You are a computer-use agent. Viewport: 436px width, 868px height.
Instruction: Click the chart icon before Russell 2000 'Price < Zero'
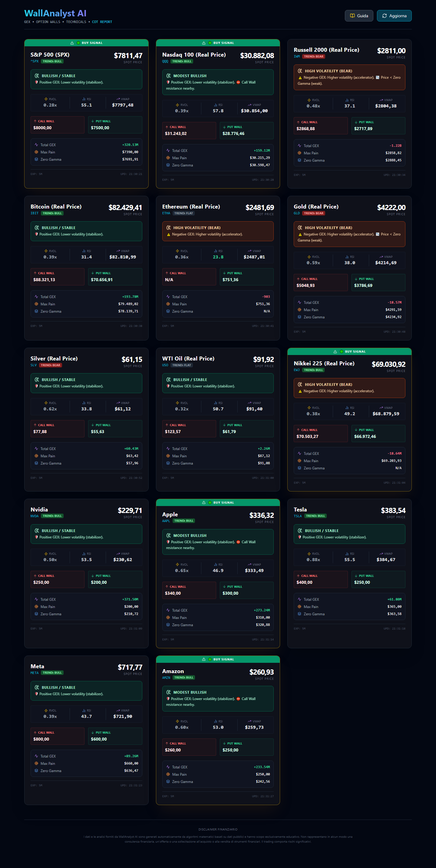point(377,77)
